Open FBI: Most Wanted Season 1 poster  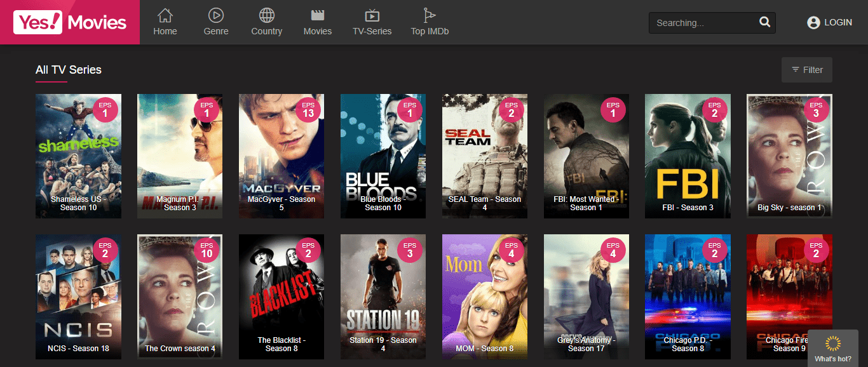pos(587,156)
